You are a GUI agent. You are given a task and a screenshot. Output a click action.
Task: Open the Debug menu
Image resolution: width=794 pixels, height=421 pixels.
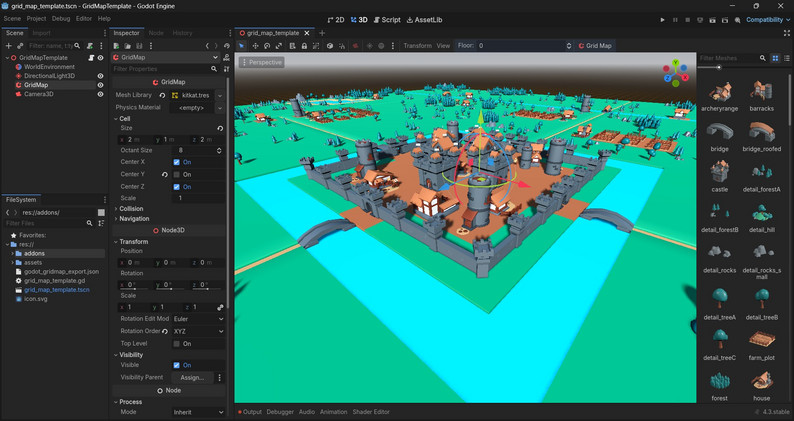(x=61, y=19)
